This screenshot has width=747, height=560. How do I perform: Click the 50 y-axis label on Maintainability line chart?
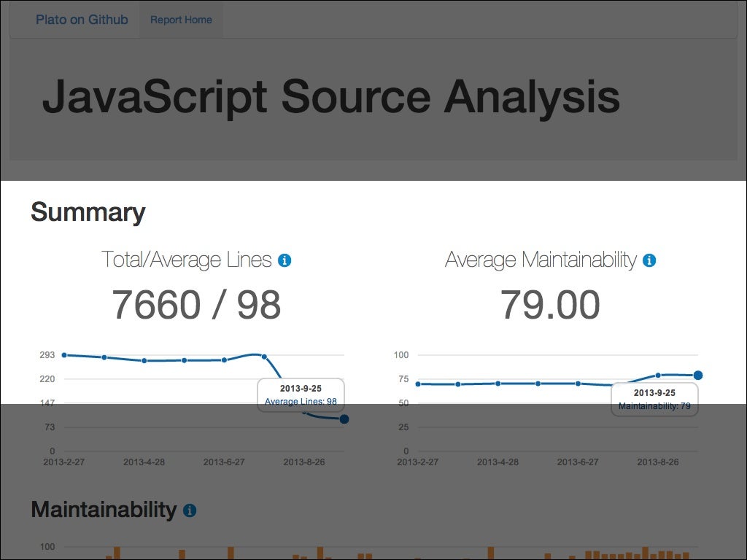[403, 403]
